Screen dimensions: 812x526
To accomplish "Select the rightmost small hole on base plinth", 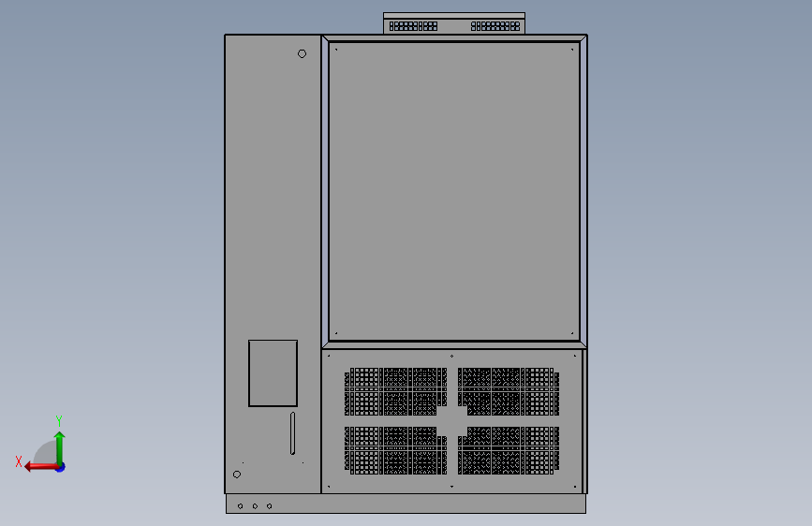I will point(270,506).
